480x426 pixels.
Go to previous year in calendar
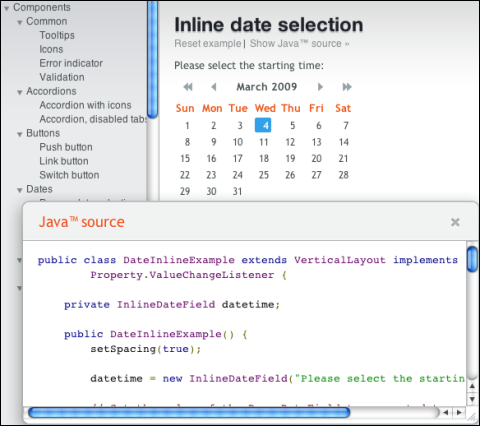click(x=188, y=87)
